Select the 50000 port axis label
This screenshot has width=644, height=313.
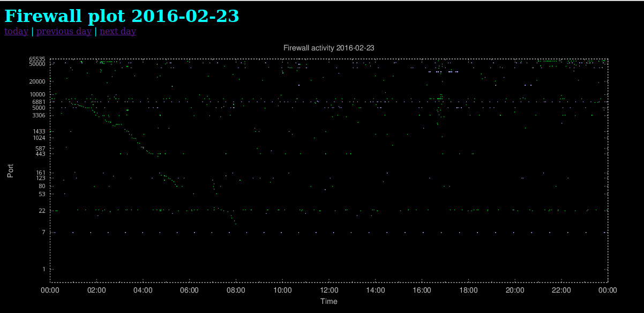coord(38,64)
